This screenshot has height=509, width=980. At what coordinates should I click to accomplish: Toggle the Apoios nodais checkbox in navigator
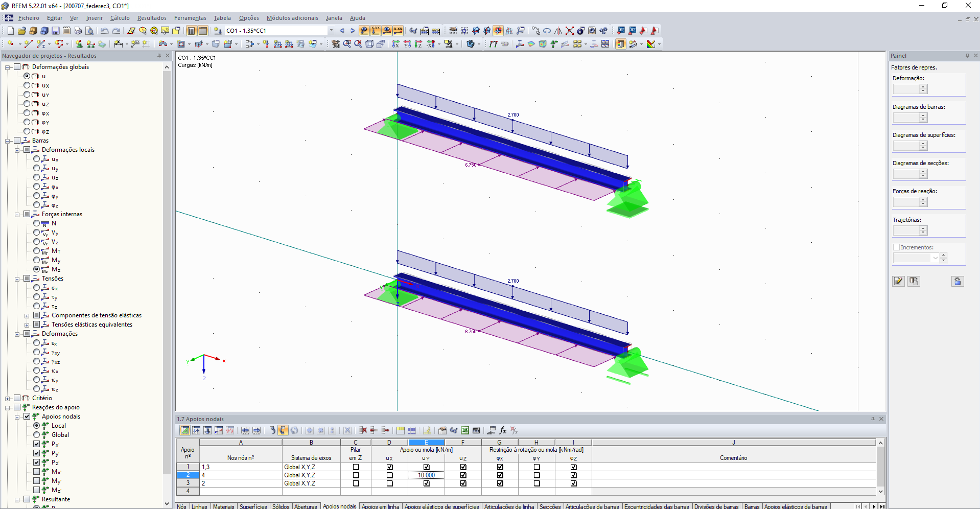pyautogui.click(x=27, y=417)
